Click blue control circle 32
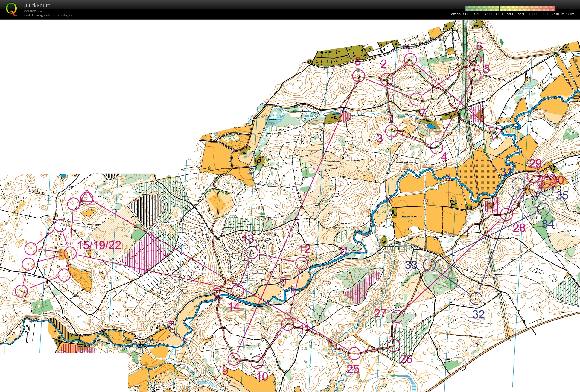 476,298
